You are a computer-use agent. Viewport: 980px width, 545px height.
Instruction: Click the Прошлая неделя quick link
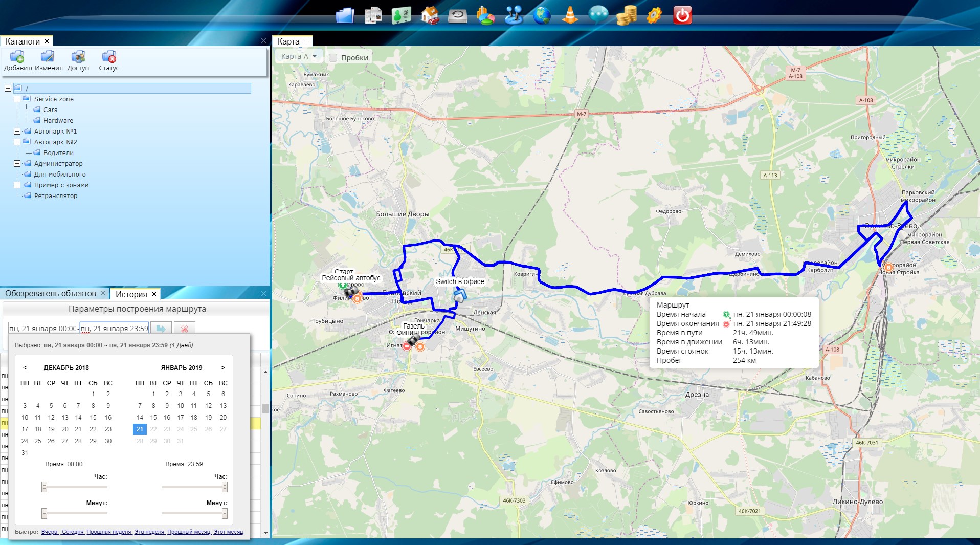click(x=109, y=532)
